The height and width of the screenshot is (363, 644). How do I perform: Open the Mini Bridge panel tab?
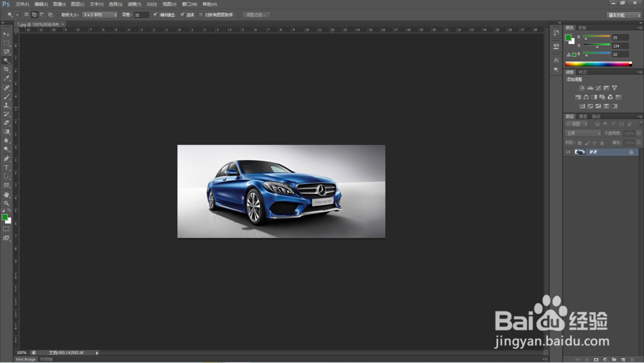[x=26, y=359]
